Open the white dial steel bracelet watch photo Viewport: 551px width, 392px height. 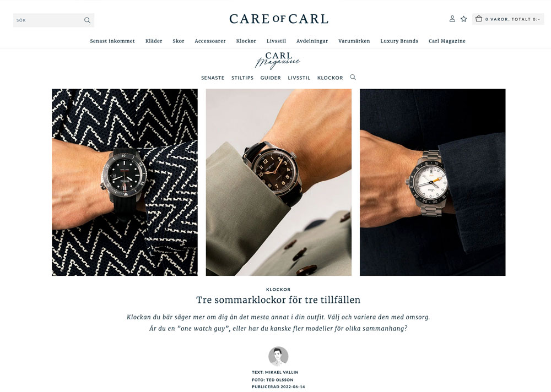pos(433,182)
